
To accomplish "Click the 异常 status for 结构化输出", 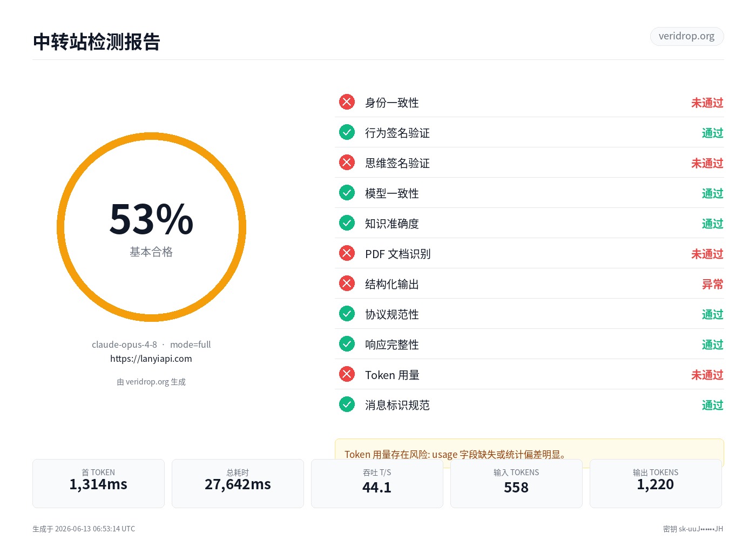I will [712, 284].
